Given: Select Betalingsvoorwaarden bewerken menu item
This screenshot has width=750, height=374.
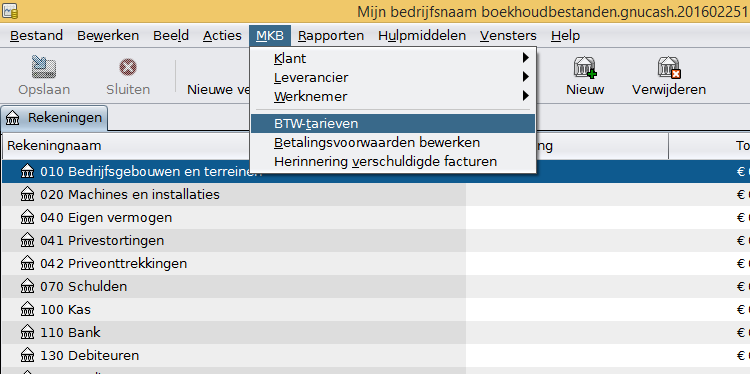Looking at the screenshot, I should click(x=393, y=143).
